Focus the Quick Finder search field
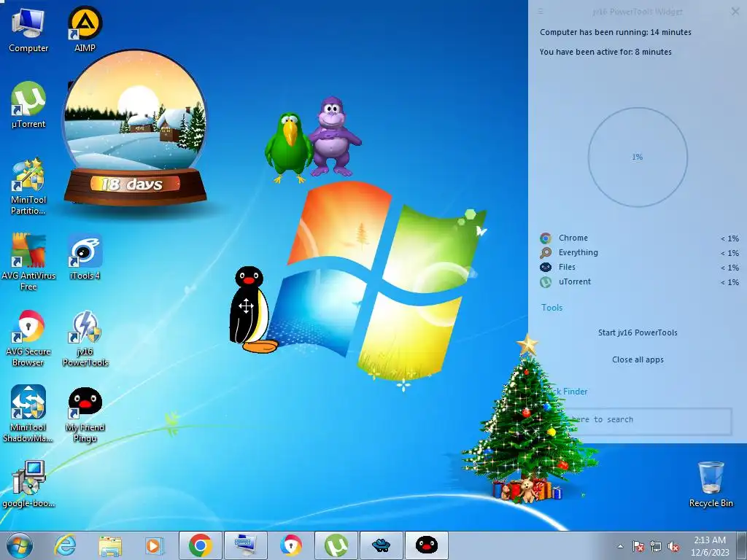This screenshot has height=560, width=747. coord(638,420)
